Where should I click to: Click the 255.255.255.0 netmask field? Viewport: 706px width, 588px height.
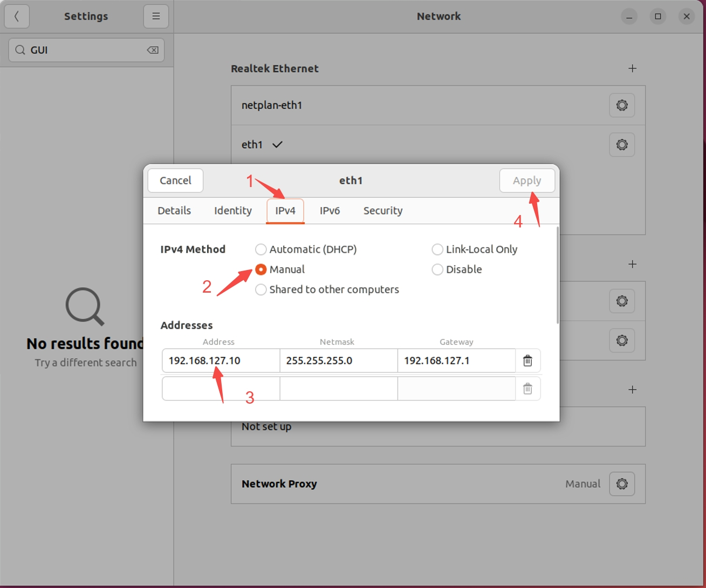[x=339, y=361]
